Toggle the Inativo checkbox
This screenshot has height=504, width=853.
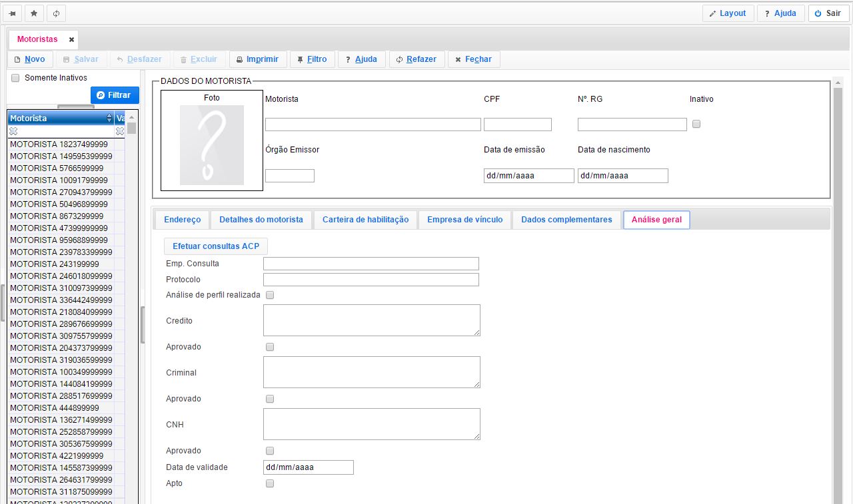(x=696, y=124)
